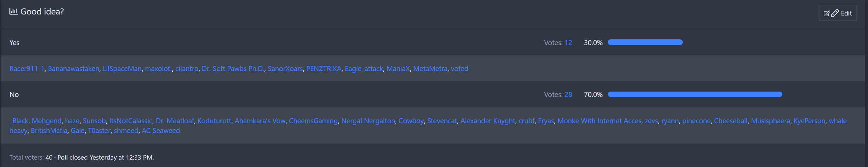Visit Nergal Nergalton's profile
The width and height of the screenshot is (868, 167).
368,121
